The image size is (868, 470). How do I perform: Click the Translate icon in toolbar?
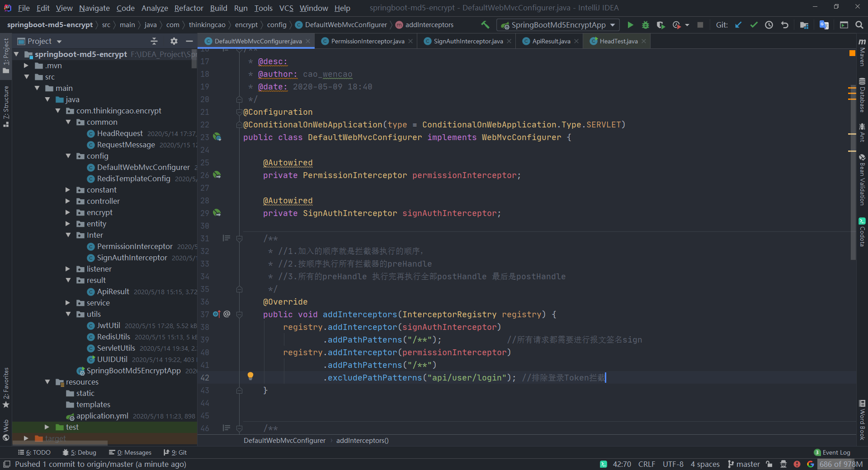[x=824, y=25]
